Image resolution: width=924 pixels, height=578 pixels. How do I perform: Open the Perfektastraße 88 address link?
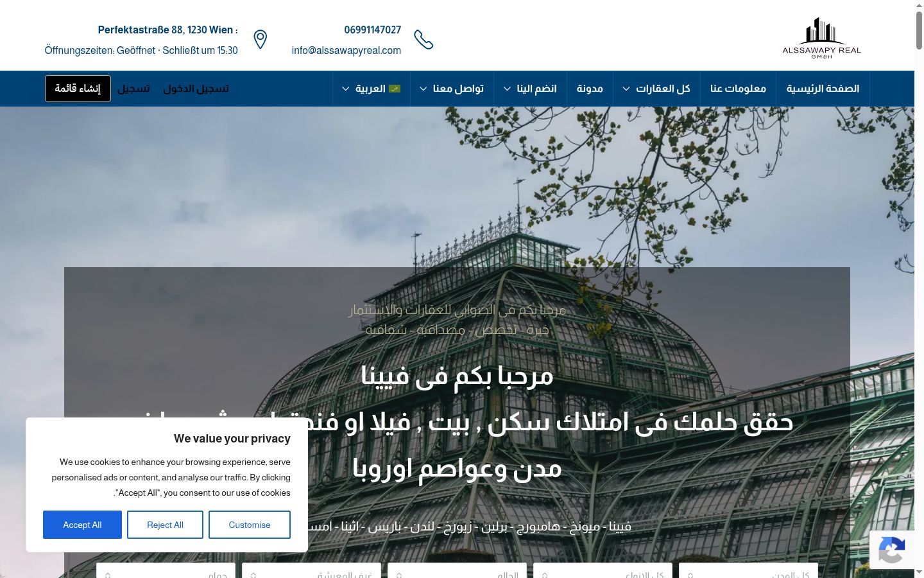[x=167, y=30]
